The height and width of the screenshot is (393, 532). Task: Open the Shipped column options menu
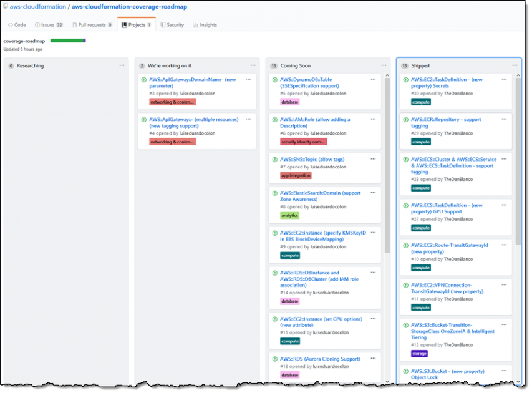point(515,65)
